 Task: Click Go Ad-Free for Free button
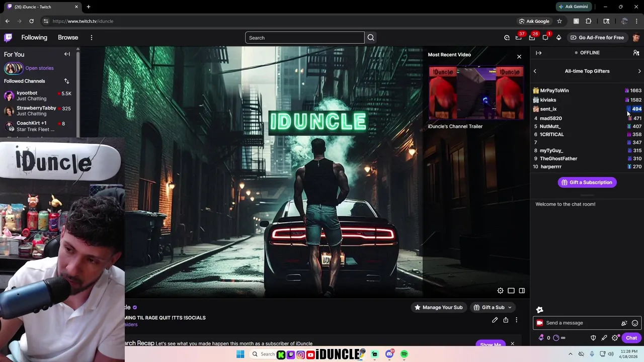click(x=597, y=38)
